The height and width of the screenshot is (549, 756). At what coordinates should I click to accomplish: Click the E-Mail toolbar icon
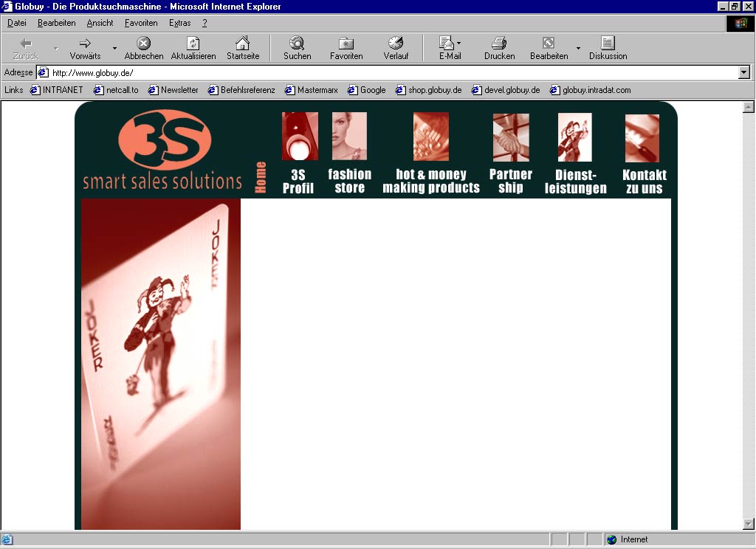click(447, 44)
